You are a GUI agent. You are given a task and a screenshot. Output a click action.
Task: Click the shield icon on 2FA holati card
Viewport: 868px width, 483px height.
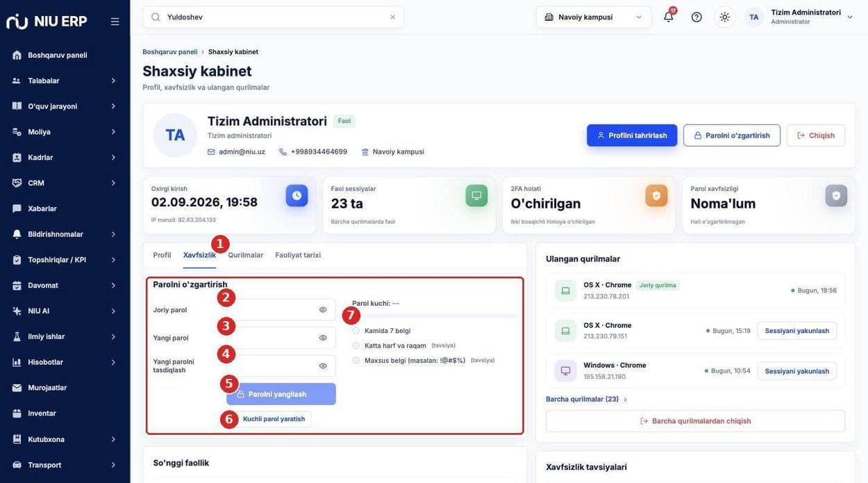(x=656, y=195)
